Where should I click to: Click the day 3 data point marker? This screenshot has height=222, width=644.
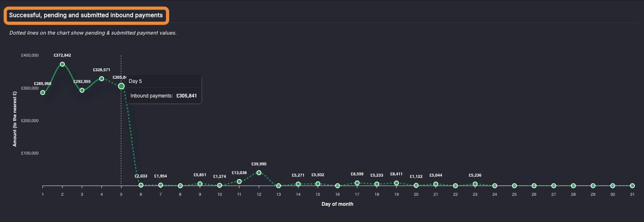[82, 90]
